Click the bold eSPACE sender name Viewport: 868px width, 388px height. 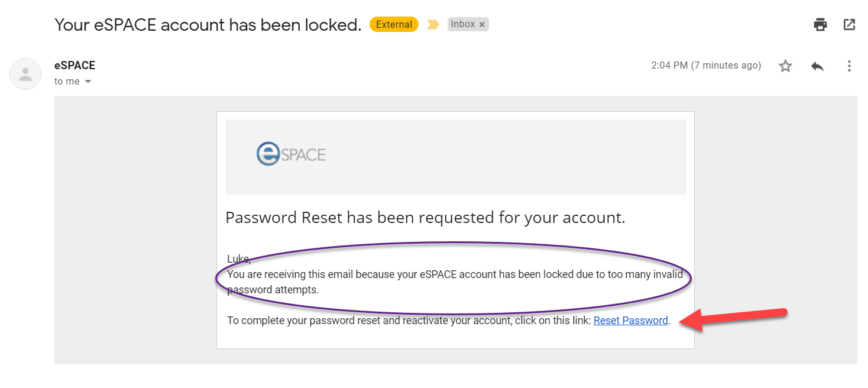[x=75, y=65]
